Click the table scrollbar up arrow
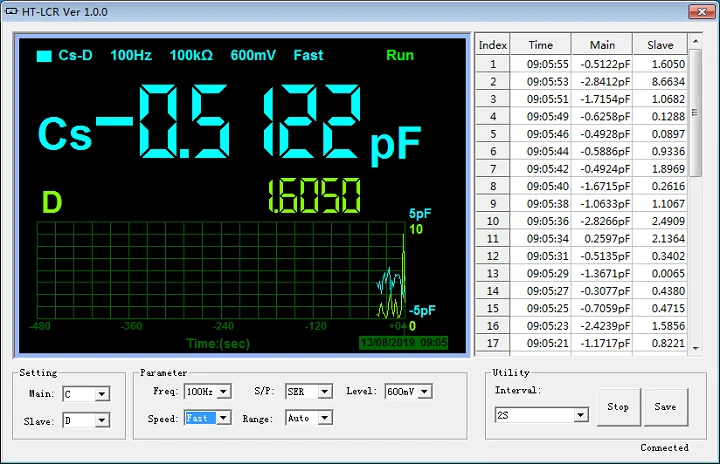Screen dimensions: 720x464 tap(696, 43)
